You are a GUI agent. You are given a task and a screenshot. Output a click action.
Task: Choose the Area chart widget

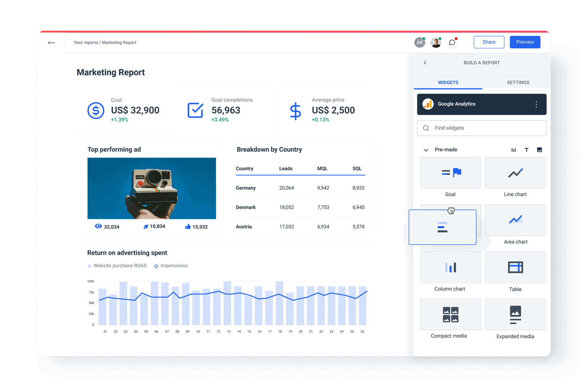click(515, 220)
